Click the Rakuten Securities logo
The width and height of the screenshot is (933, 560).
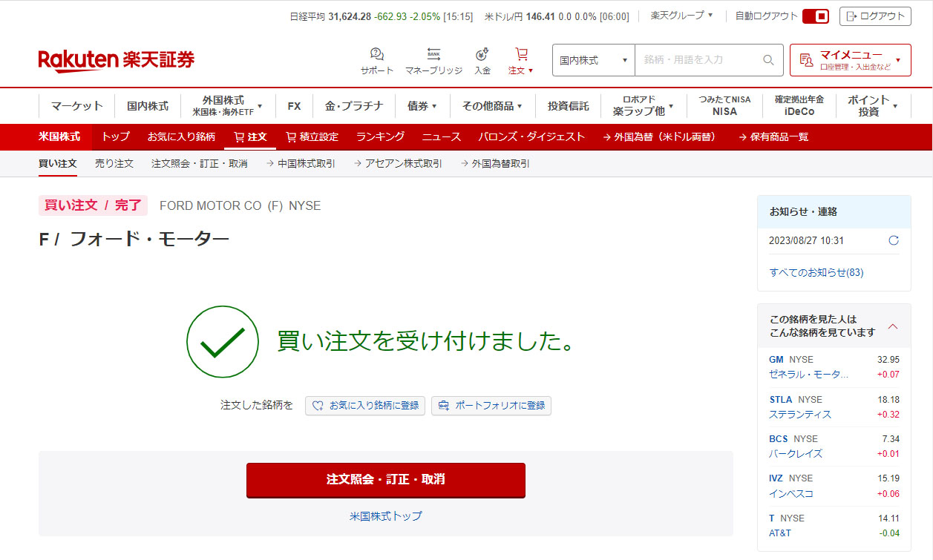point(117,60)
